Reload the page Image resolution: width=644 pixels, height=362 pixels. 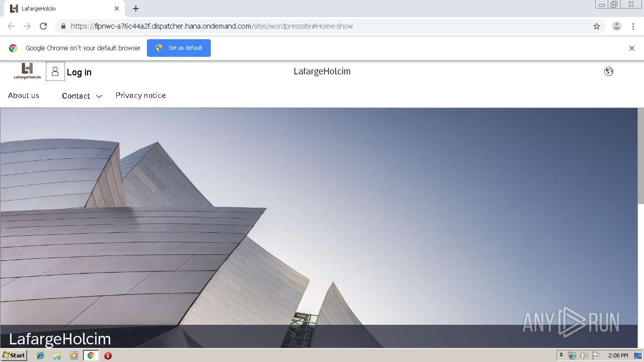pos(43,26)
